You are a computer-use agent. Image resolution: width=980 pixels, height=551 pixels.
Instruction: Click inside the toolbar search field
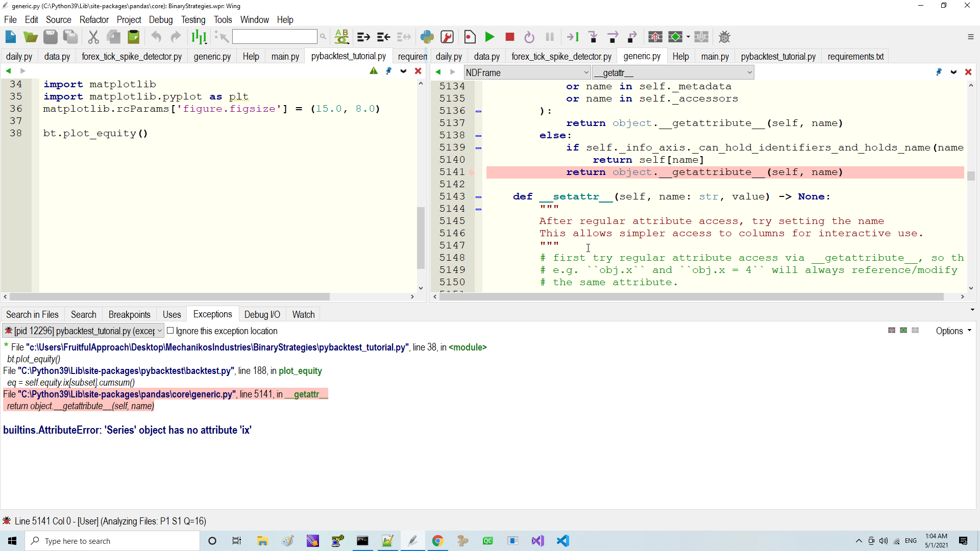point(275,36)
